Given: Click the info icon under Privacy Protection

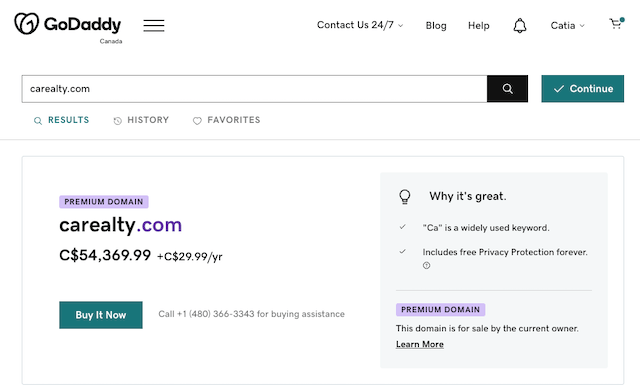Looking at the screenshot, I should tap(427, 265).
